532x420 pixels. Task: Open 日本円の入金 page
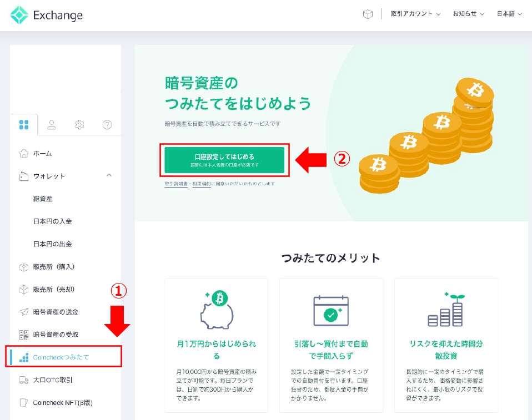(x=53, y=221)
